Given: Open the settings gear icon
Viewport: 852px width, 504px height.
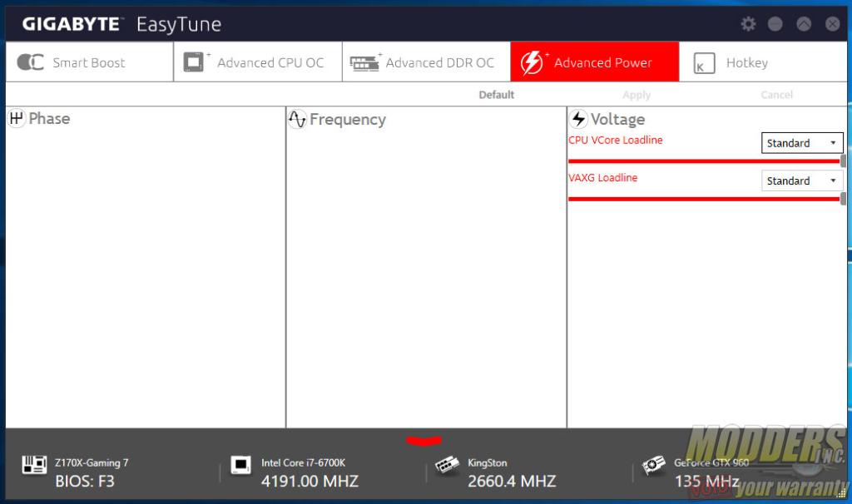Looking at the screenshot, I should pyautogui.click(x=748, y=24).
